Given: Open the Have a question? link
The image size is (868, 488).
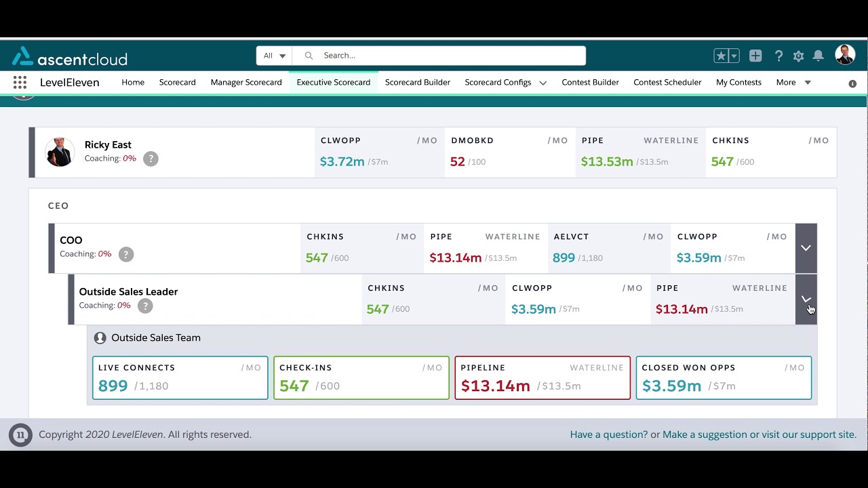Looking at the screenshot, I should point(609,434).
